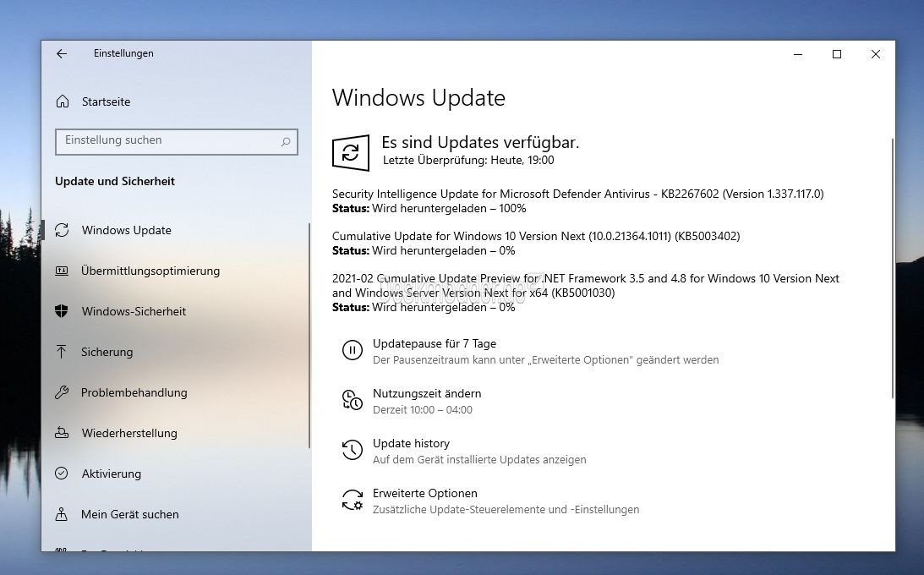
Task: Click the Problembehandlung wrench icon
Action: point(62,392)
